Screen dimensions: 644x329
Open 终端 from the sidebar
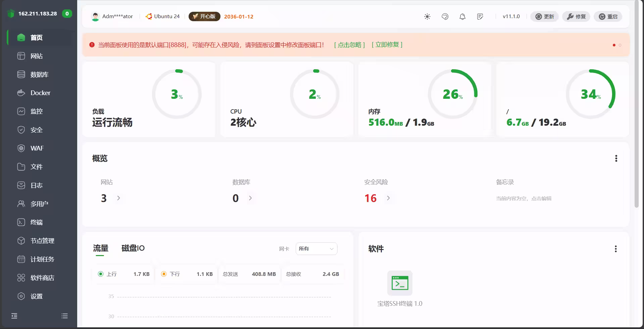tap(36, 222)
